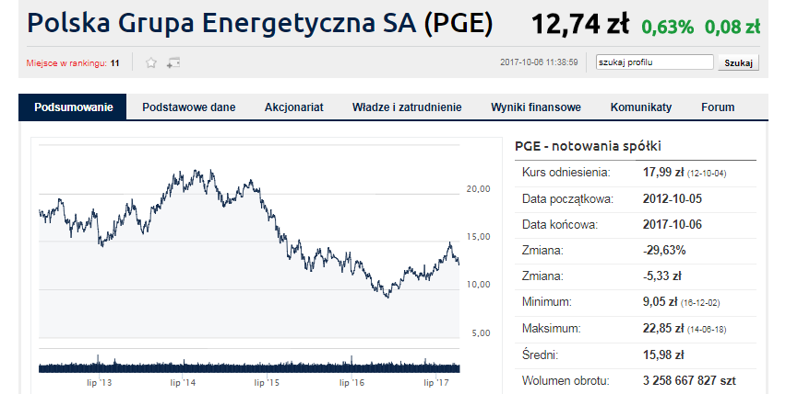Click the lip '16 timeline label
This screenshot has width=786, height=394.
(x=351, y=382)
